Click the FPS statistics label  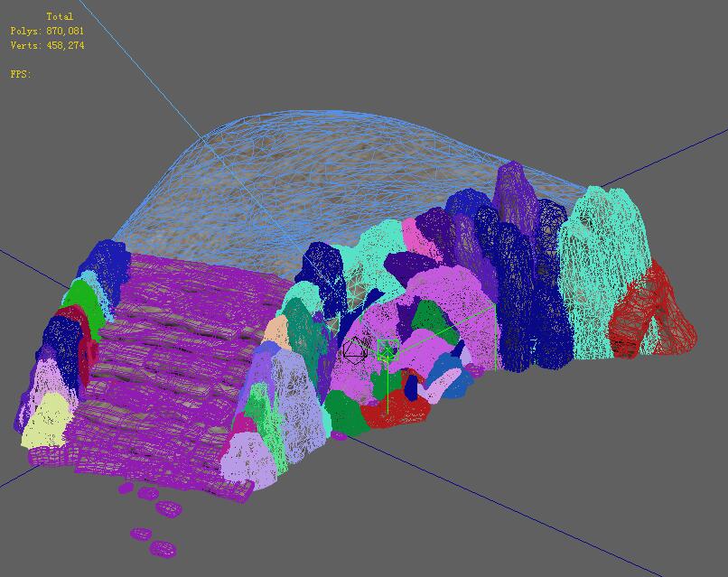(21, 74)
